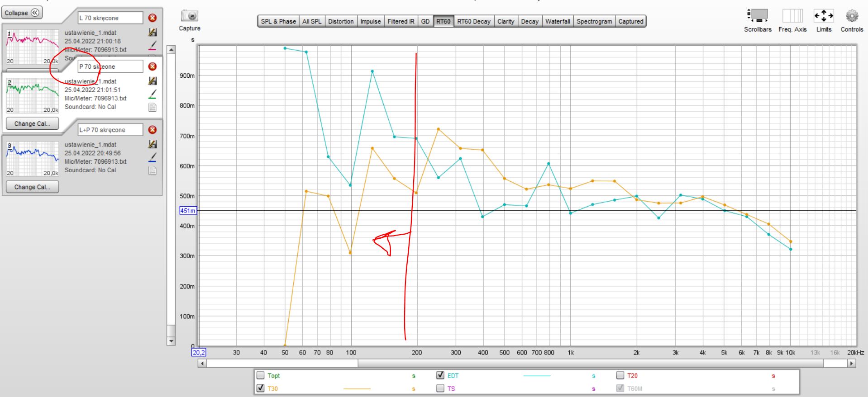This screenshot has height=397, width=868.
Task: Click the 20,2 frequency start value
Action: coord(199,353)
